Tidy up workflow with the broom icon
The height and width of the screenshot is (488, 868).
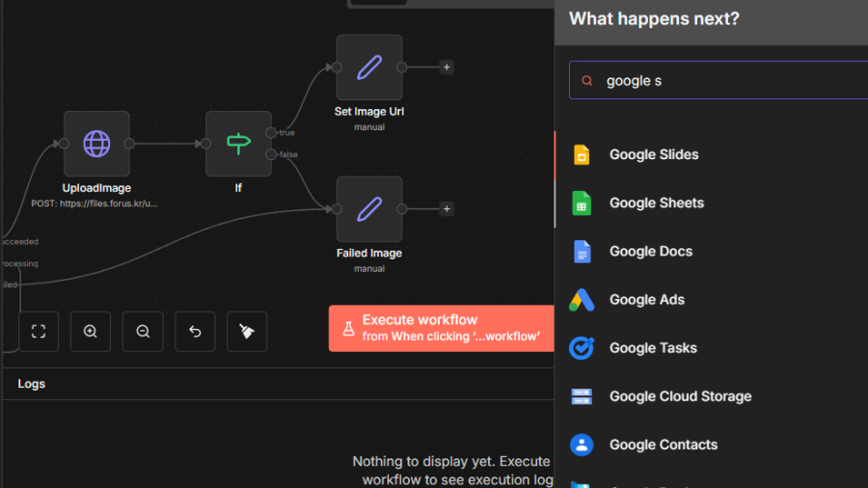pos(247,332)
